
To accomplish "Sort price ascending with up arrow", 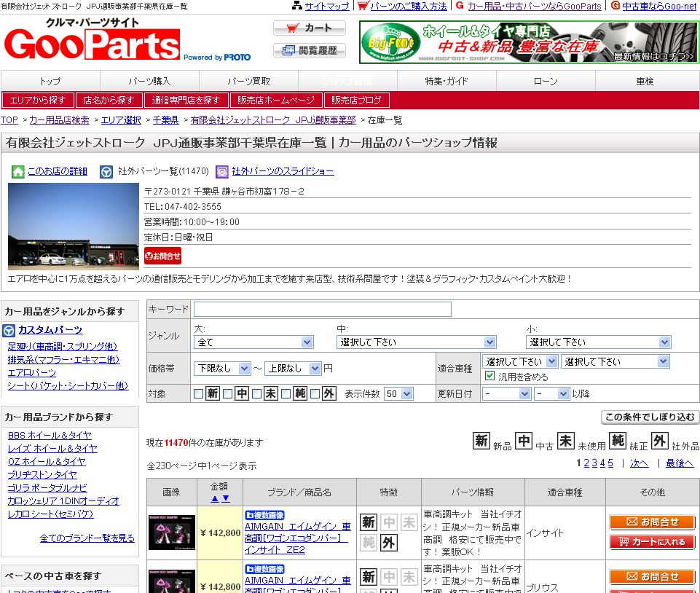I will (215, 498).
